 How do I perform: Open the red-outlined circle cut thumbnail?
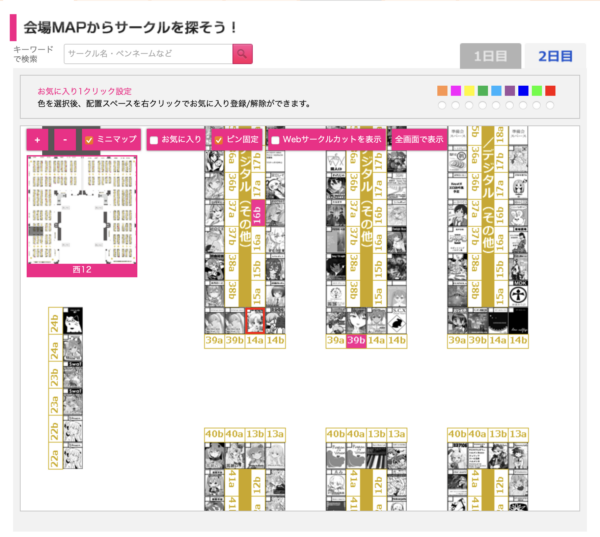pyautogui.click(x=255, y=321)
